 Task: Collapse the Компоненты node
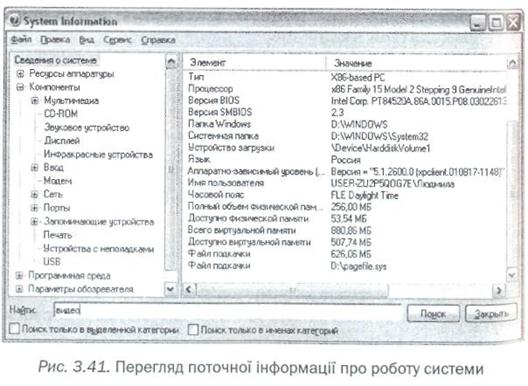20,87
